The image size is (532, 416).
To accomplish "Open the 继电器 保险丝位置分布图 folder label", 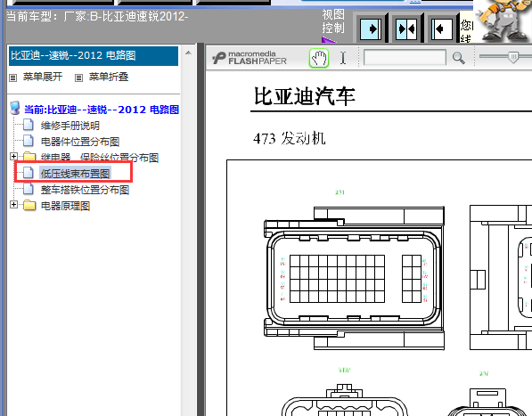I will [100, 158].
